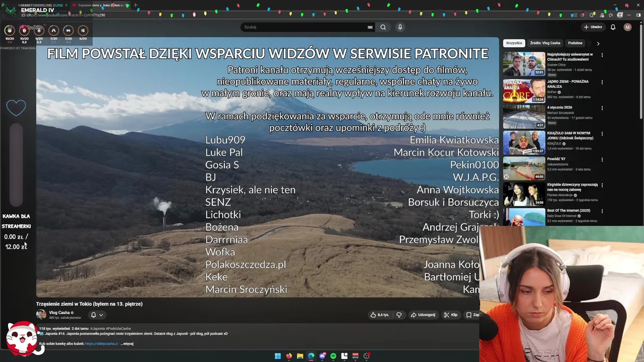Screen dimensions: 644x362
Task: Select the 'Podobne' filter chip
Action: [575, 43]
